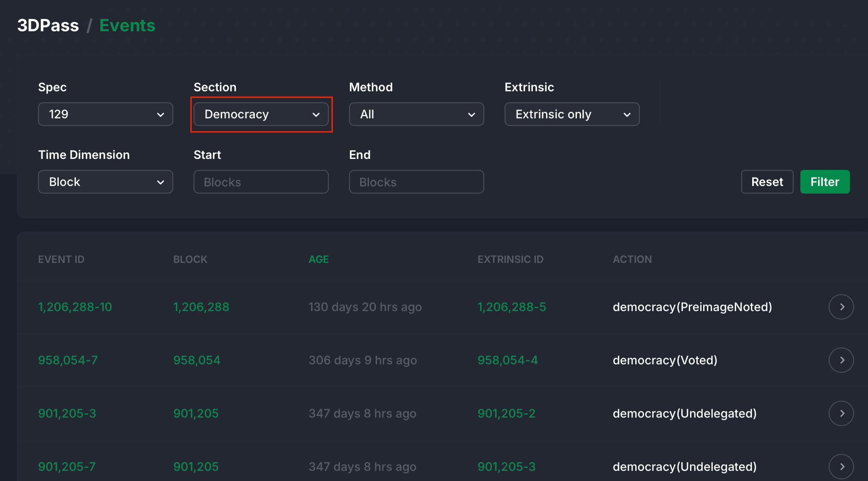868x481 pixels.
Task: Open details arrow for the last Undelegated event
Action: tap(841, 467)
